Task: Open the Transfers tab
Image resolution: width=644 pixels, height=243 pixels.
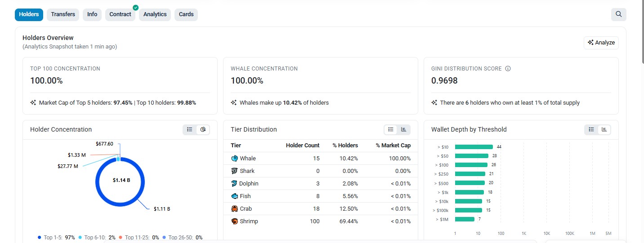Action: (63, 14)
